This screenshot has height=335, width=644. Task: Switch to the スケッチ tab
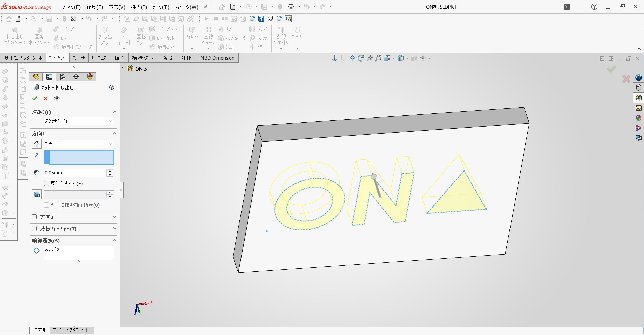pos(79,58)
